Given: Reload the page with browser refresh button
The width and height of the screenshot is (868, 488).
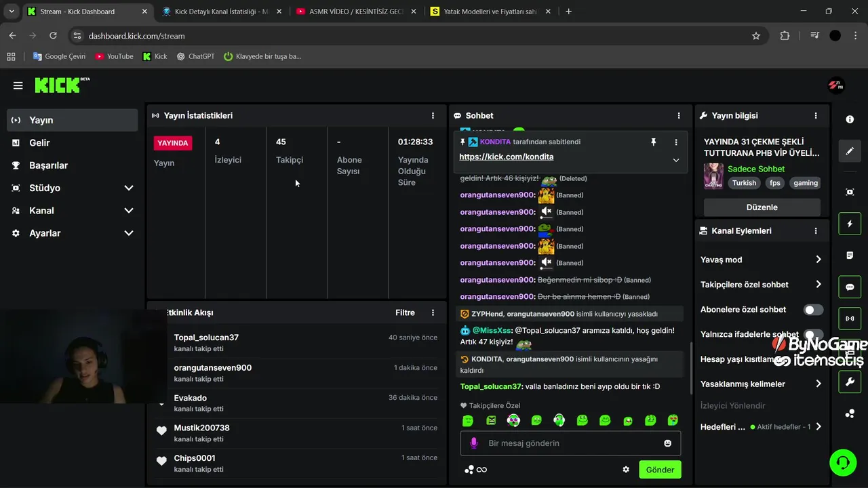Looking at the screenshot, I should [53, 36].
